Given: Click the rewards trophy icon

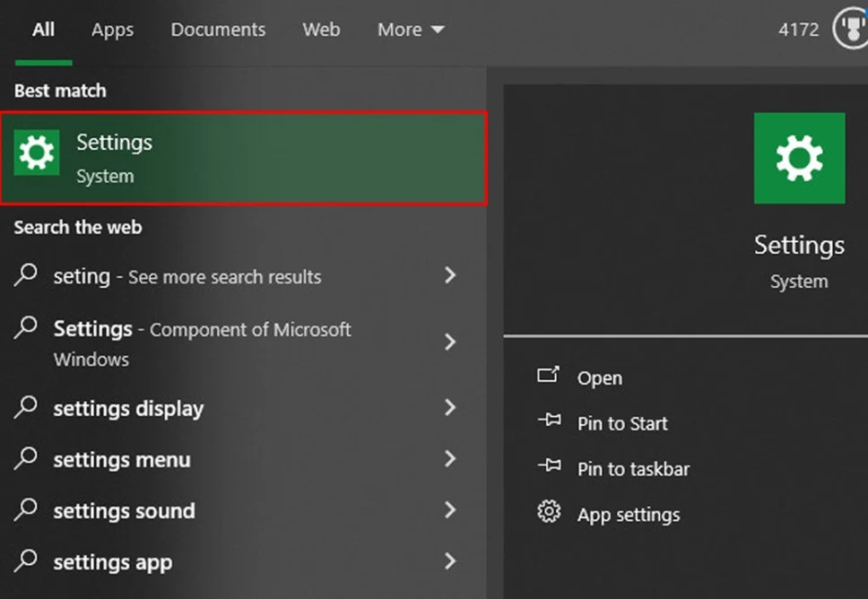Looking at the screenshot, I should point(851,29).
